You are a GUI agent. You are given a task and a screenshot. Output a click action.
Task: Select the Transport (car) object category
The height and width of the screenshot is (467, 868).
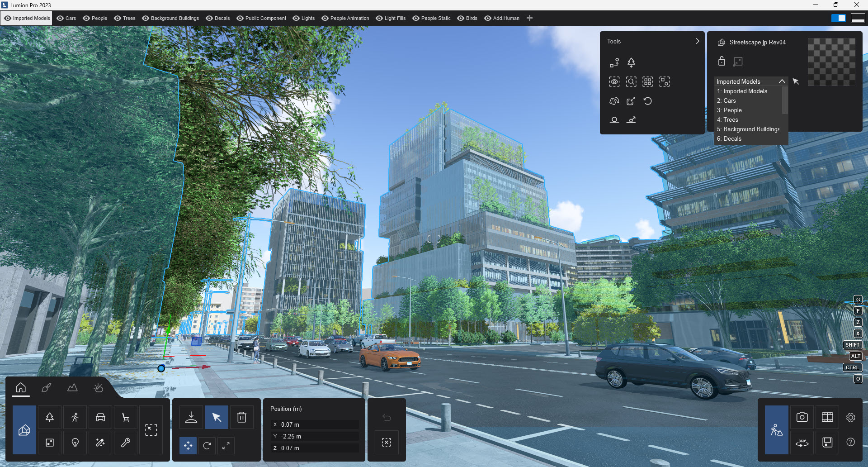pos(100,417)
